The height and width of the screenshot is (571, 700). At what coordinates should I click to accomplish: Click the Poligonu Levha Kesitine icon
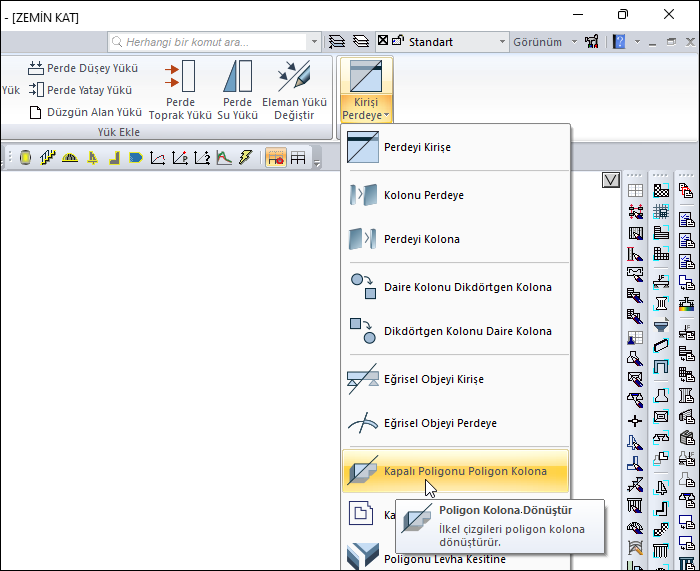361,558
